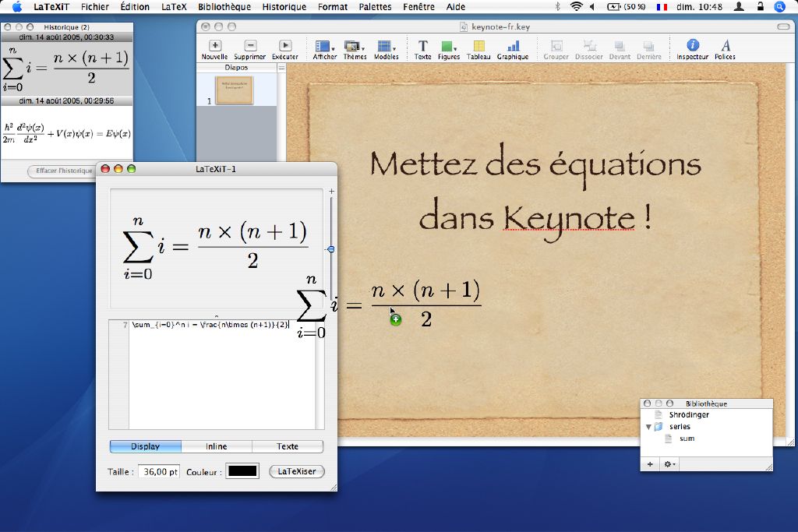Screen dimensions: 798x532
Task: Open the black Couleur color well
Action: (242, 471)
